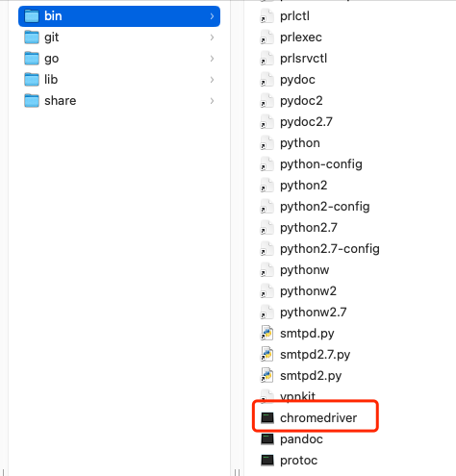Click the pandoc executable icon
456x476 pixels.
point(267,438)
